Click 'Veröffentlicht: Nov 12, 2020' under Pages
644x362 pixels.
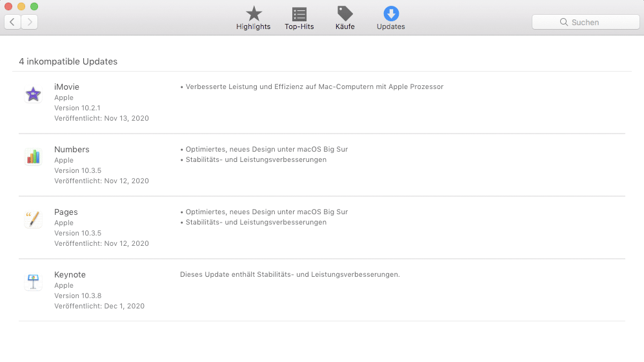101,243
